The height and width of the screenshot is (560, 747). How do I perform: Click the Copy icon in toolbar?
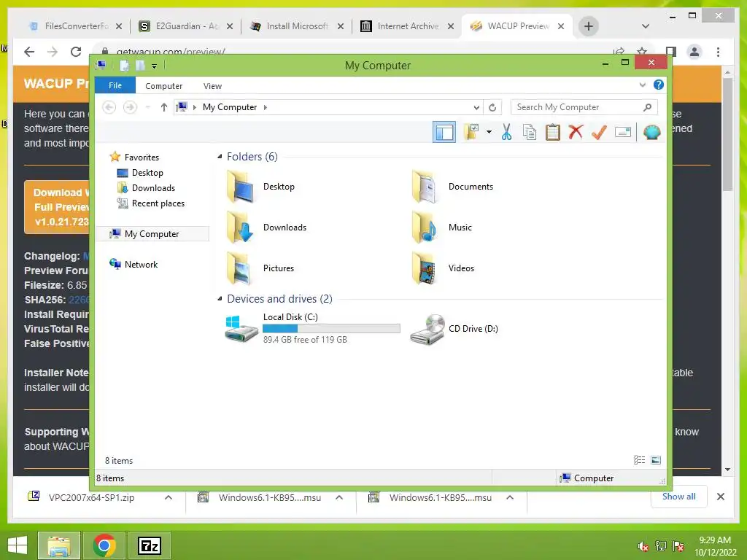[530, 132]
